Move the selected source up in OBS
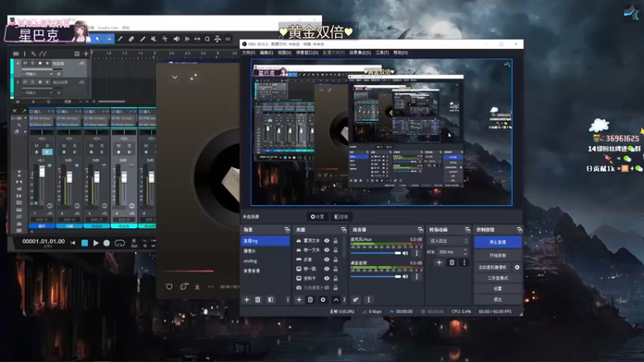 (x=336, y=299)
